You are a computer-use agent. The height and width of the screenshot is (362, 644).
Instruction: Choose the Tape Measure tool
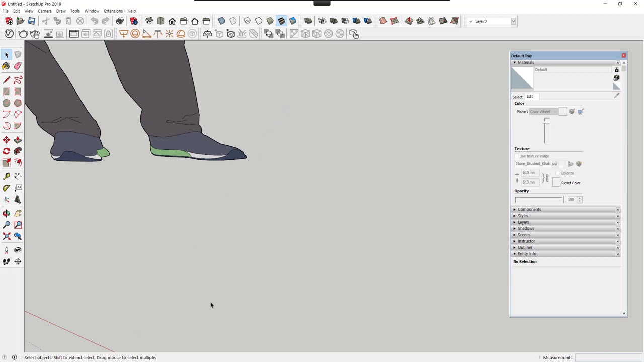tap(6, 176)
